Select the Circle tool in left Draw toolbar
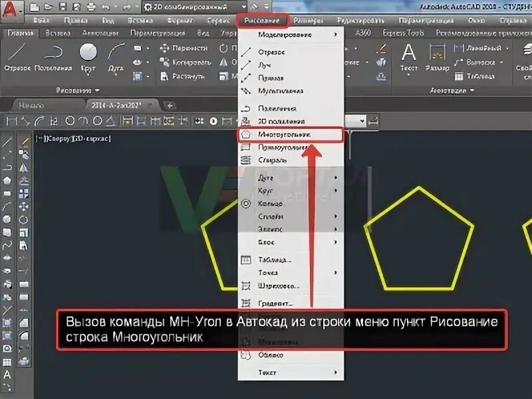 pos(7,219)
